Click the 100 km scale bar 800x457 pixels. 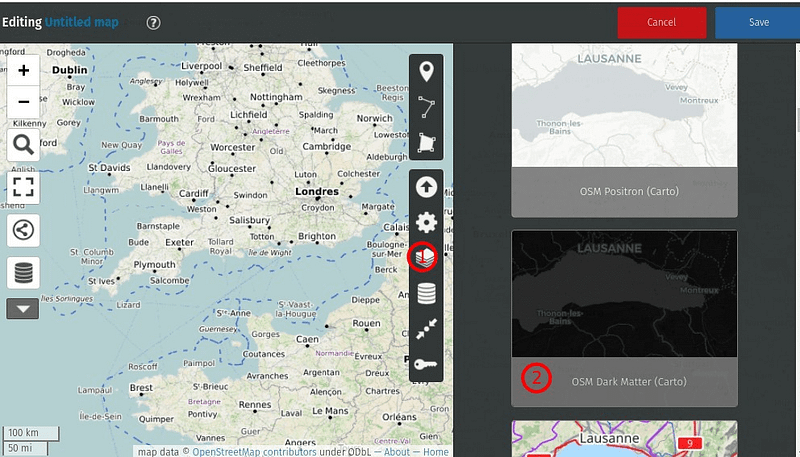pyautogui.click(x=30, y=433)
